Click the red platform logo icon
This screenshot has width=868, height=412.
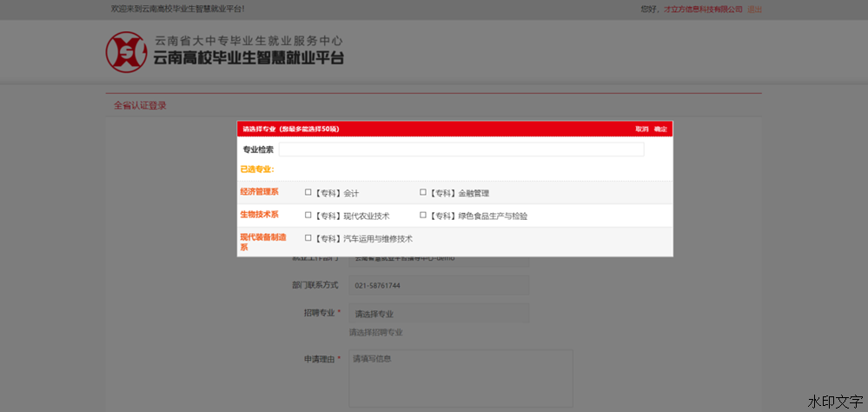pos(127,52)
